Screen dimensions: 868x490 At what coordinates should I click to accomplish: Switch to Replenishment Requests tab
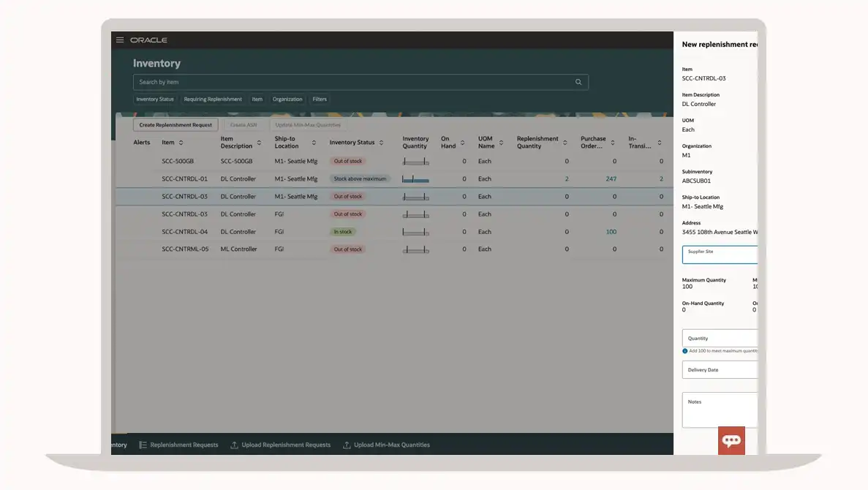[178, 445]
